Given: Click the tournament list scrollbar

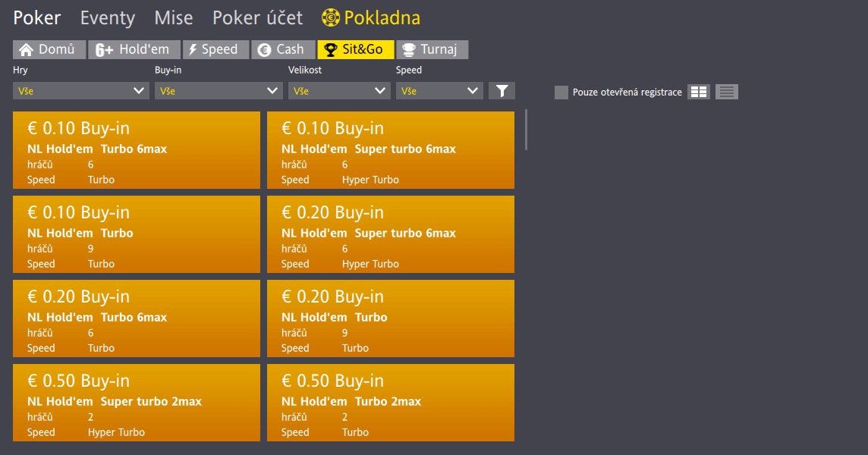Looking at the screenshot, I should [526, 130].
